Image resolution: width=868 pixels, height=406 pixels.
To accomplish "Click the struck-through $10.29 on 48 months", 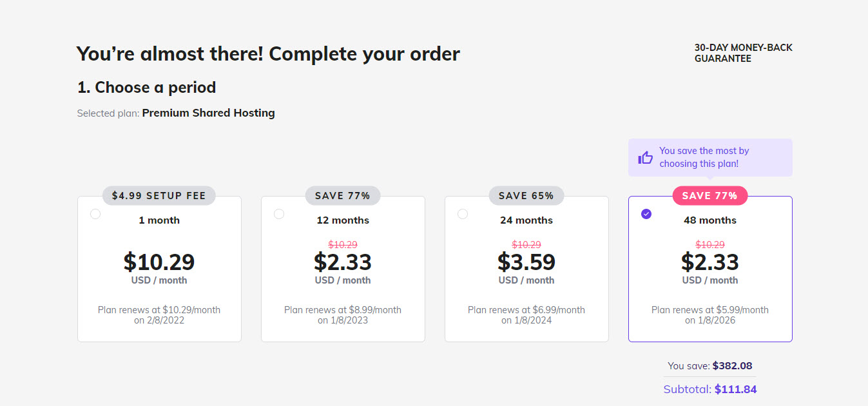I will point(710,245).
